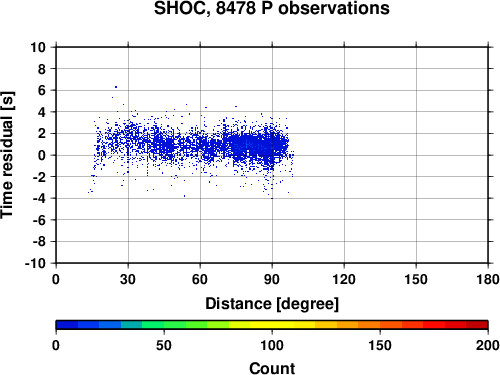
Task: Click the y-axis tick label 10
Action: tap(38, 47)
